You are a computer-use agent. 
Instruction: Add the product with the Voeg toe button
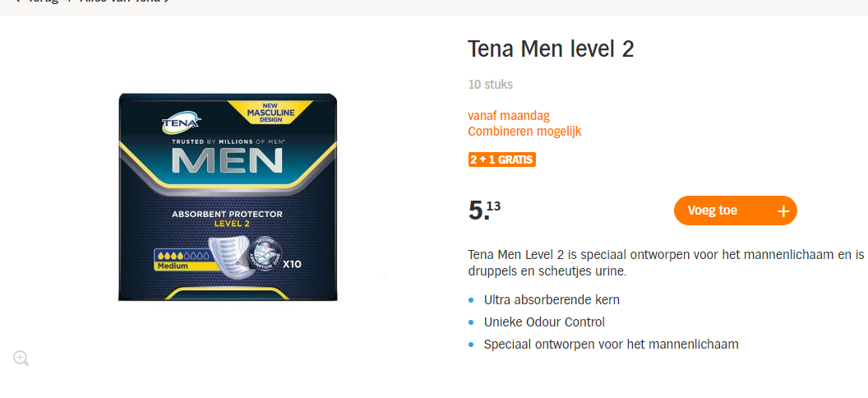[x=735, y=211]
